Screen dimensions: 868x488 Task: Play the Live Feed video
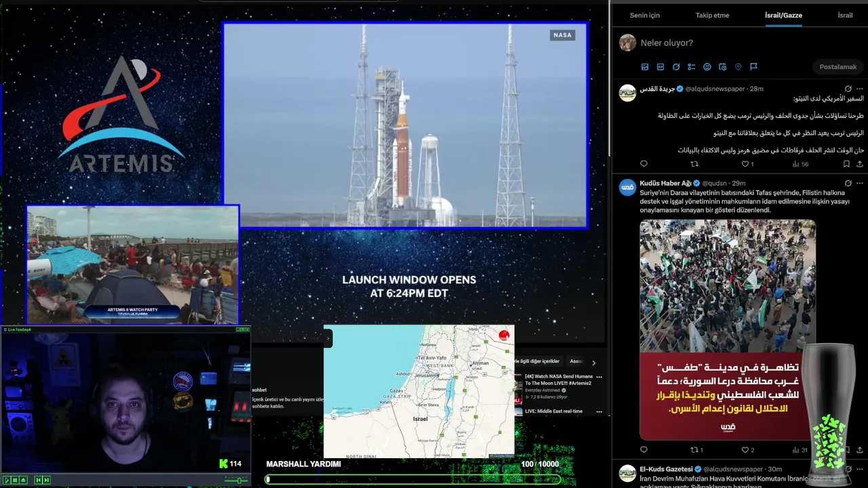(7, 480)
